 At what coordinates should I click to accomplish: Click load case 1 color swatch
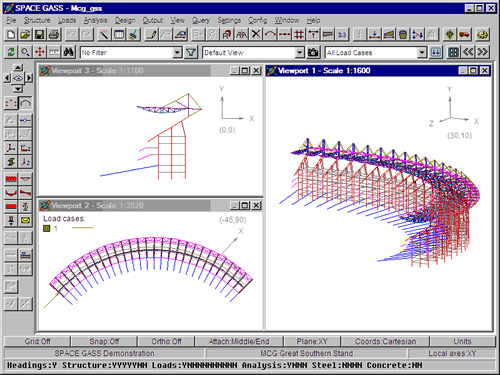tap(47, 228)
